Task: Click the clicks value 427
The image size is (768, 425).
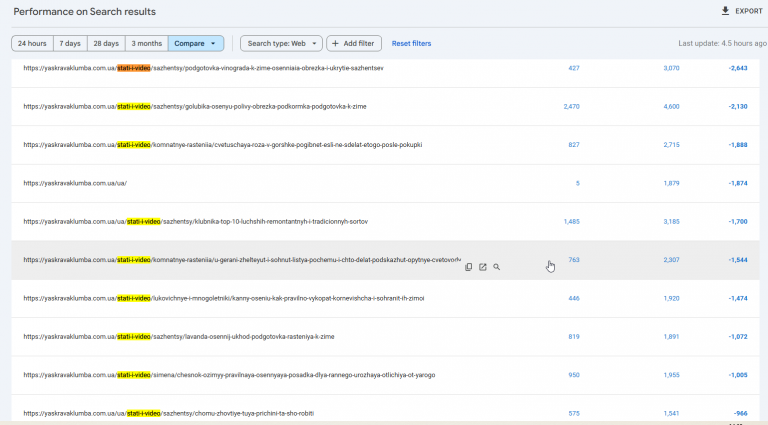Action: [x=574, y=68]
